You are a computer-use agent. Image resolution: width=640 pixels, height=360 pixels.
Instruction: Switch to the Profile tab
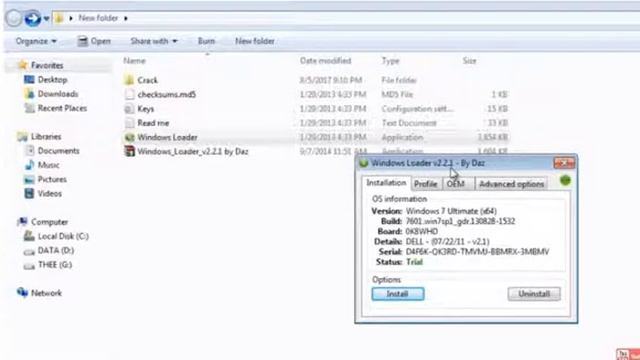425,184
